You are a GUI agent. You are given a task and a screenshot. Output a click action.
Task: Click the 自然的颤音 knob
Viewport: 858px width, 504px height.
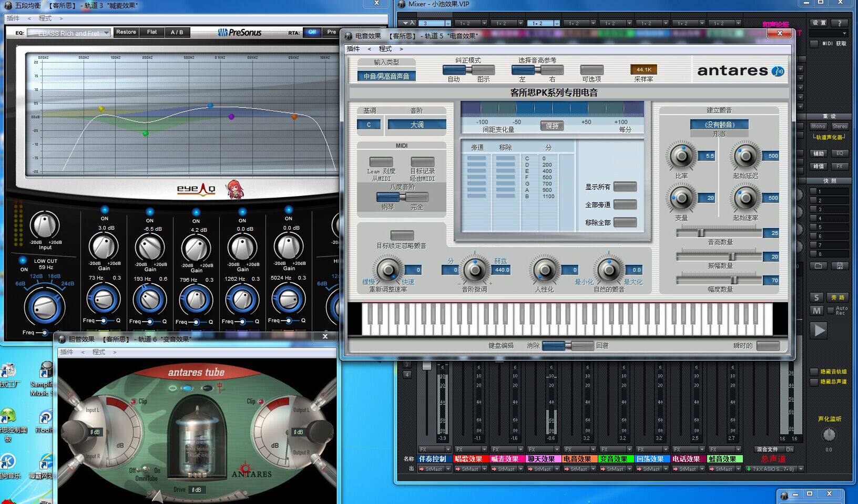609,270
